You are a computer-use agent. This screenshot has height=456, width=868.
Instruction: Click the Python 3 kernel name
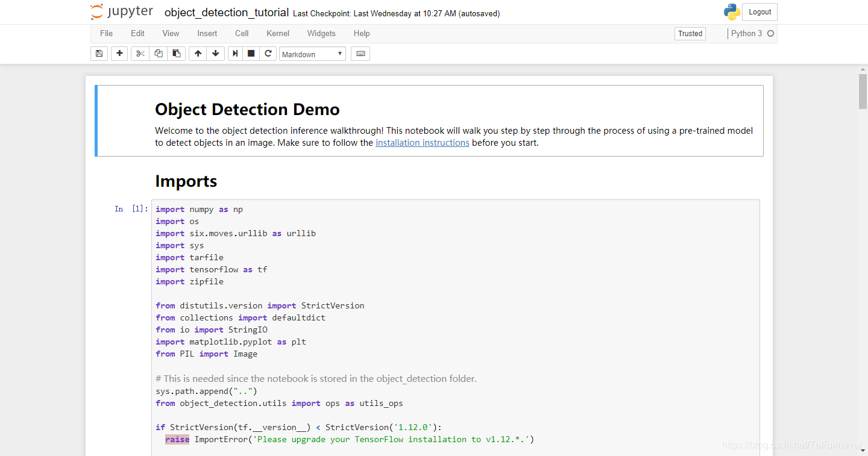pos(746,34)
